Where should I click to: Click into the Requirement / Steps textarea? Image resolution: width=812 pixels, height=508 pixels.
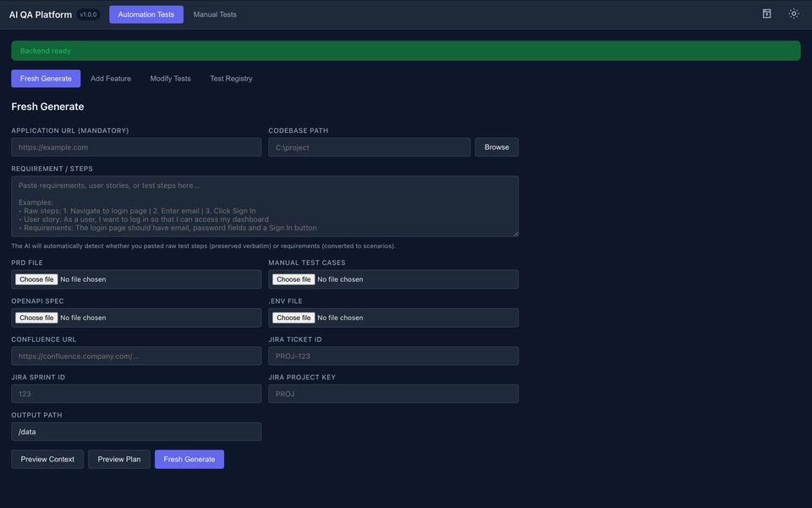click(x=265, y=207)
